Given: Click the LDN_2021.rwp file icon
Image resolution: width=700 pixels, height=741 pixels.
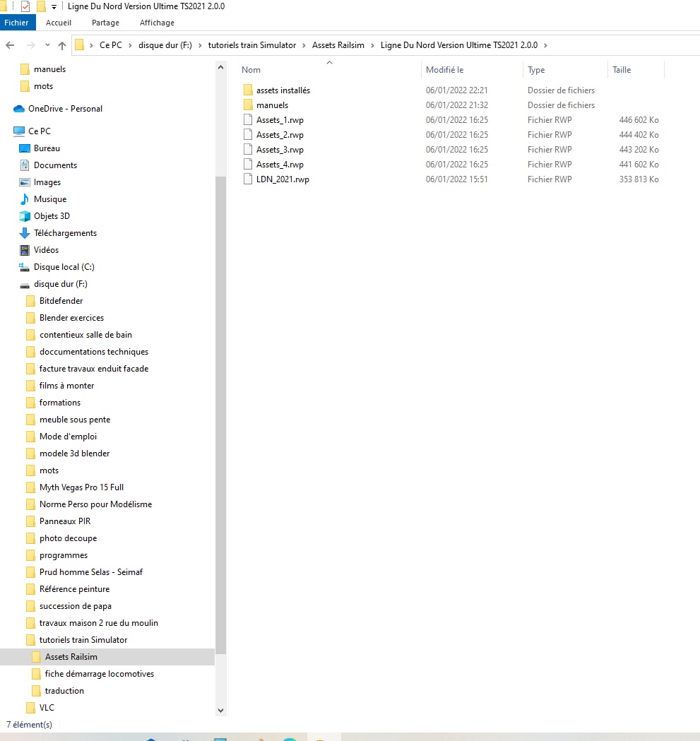Looking at the screenshot, I should pyautogui.click(x=247, y=179).
